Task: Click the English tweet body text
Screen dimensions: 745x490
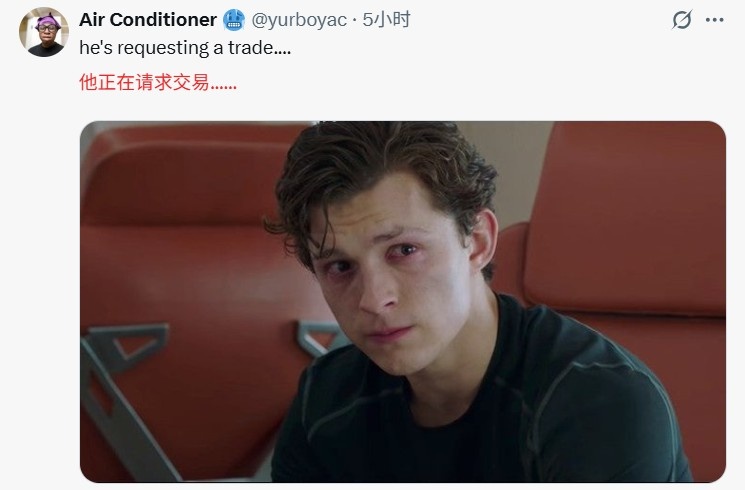Action: [x=185, y=48]
